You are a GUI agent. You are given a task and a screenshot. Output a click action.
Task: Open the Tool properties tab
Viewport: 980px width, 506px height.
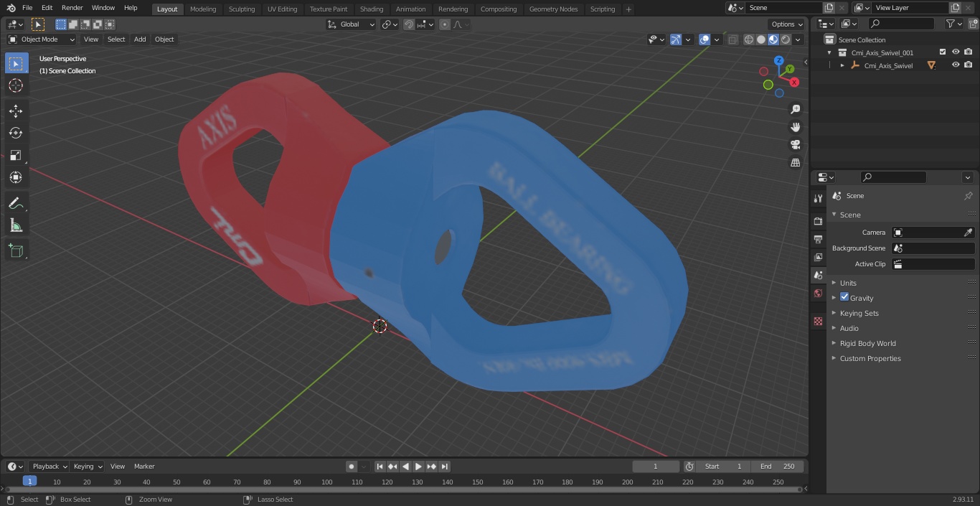(818, 199)
